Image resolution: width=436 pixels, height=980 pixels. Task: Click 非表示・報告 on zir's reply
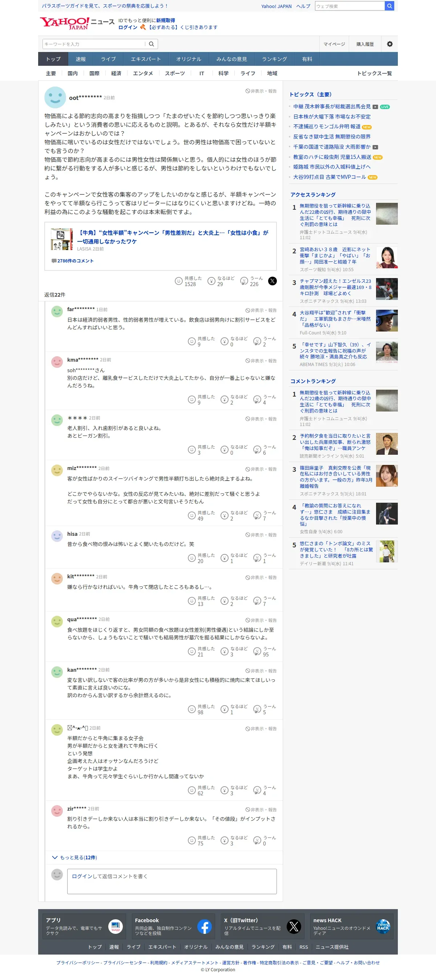point(261,810)
